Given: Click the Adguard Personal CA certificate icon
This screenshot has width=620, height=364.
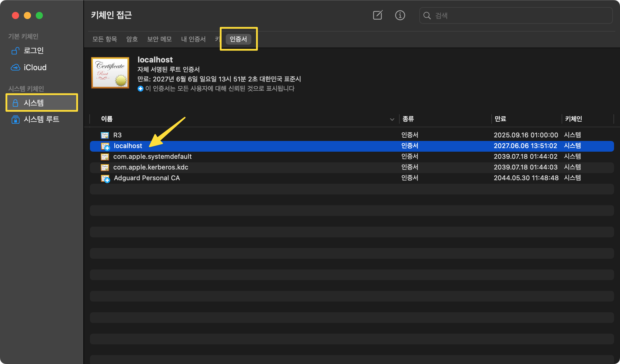Looking at the screenshot, I should point(105,178).
